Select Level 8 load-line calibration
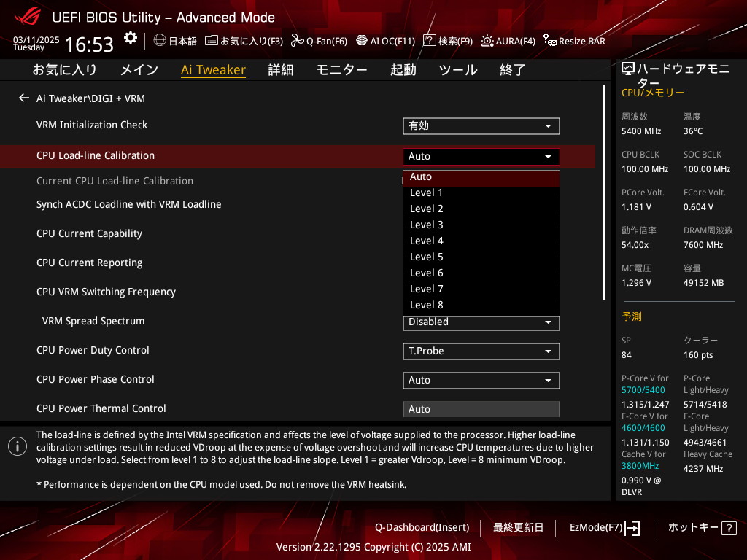Viewport: 747px width, 560px height. (x=427, y=305)
